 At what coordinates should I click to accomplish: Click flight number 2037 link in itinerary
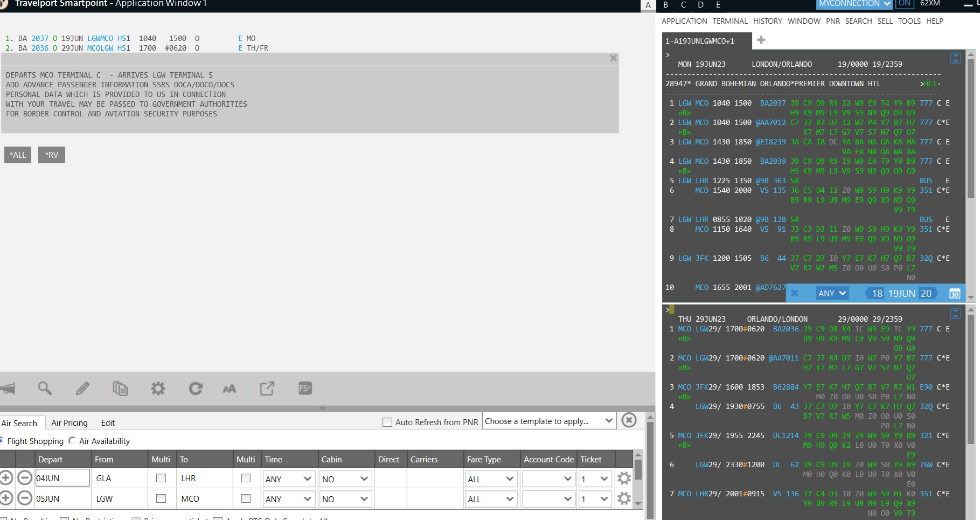click(x=40, y=38)
